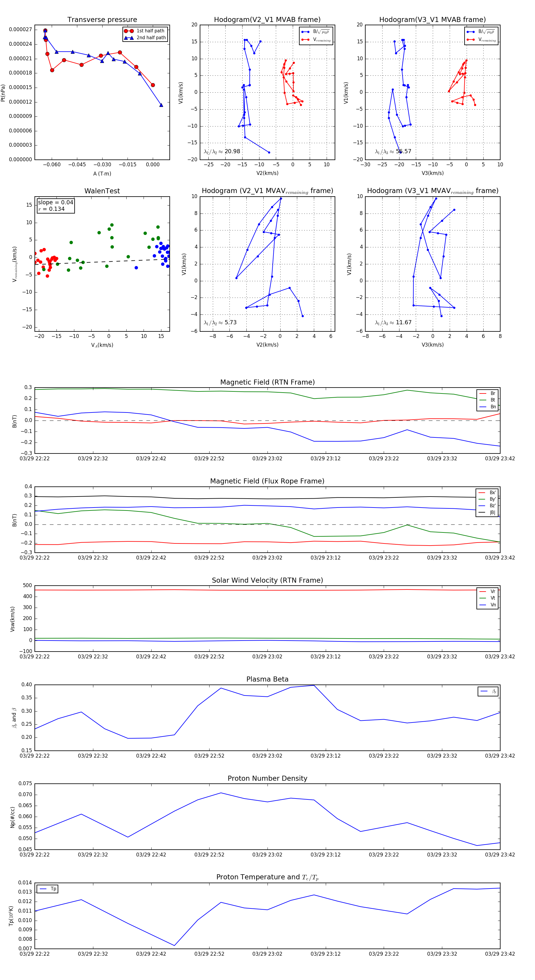Click the "Transverse pressure" plot title

click(x=102, y=20)
